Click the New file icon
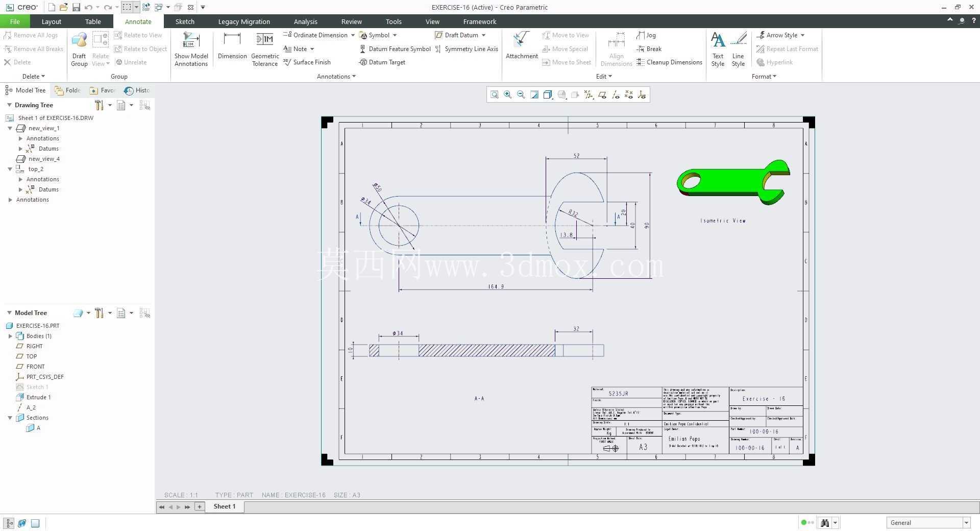 [x=52, y=7]
